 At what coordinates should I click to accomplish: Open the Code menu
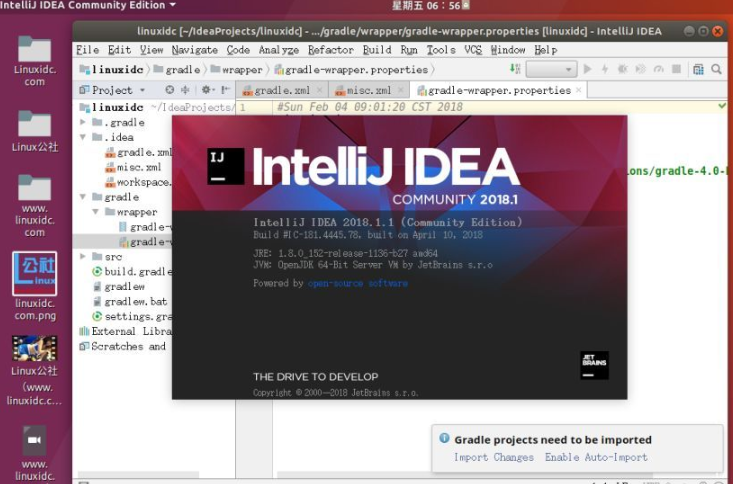coord(238,50)
